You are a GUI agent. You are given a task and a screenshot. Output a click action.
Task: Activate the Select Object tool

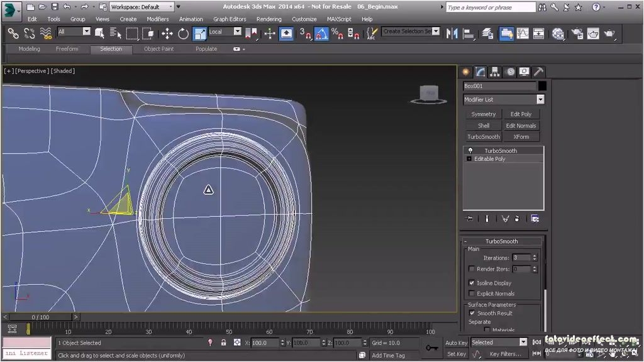(100, 34)
